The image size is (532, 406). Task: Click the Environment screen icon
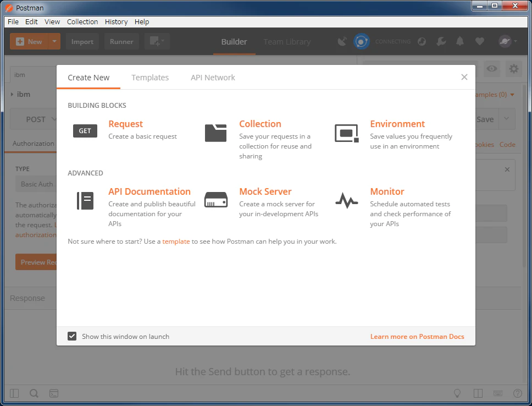(x=346, y=133)
